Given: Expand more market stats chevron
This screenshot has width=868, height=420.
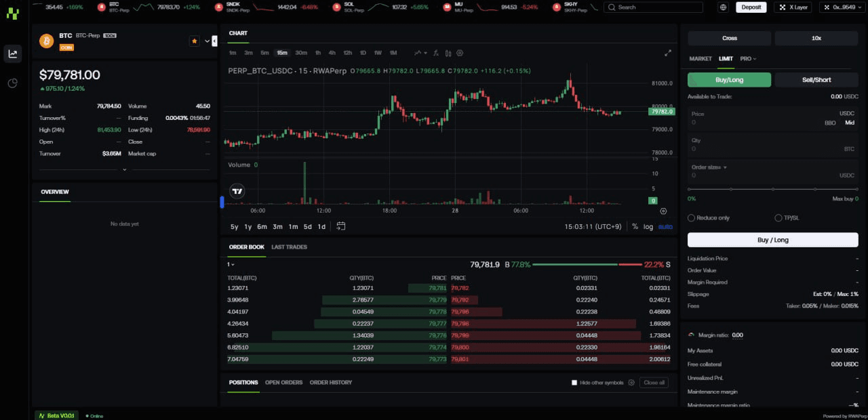Looking at the screenshot, I should click(125, 169).
